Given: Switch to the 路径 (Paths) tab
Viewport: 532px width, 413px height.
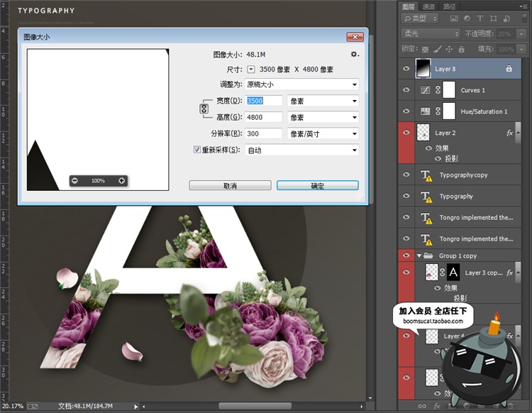Looking at the screenshot, I should [450, 6].
